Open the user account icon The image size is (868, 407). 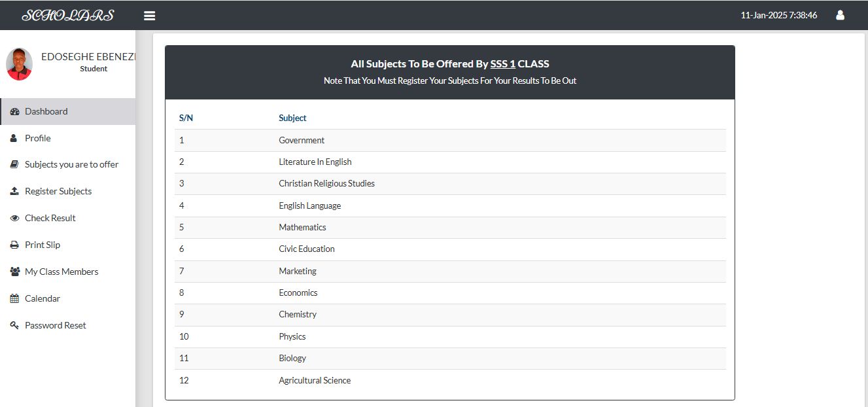click(840, 15)
